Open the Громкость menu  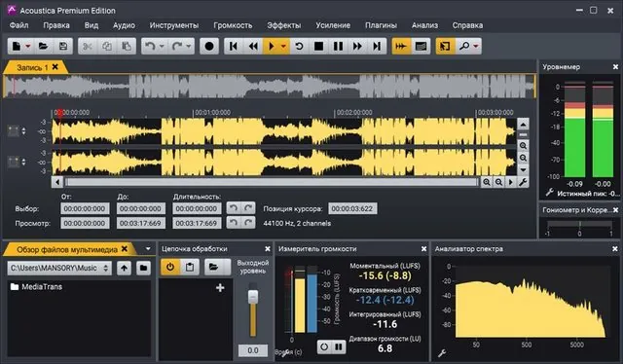pyautogui.click(x=233, y=25)
